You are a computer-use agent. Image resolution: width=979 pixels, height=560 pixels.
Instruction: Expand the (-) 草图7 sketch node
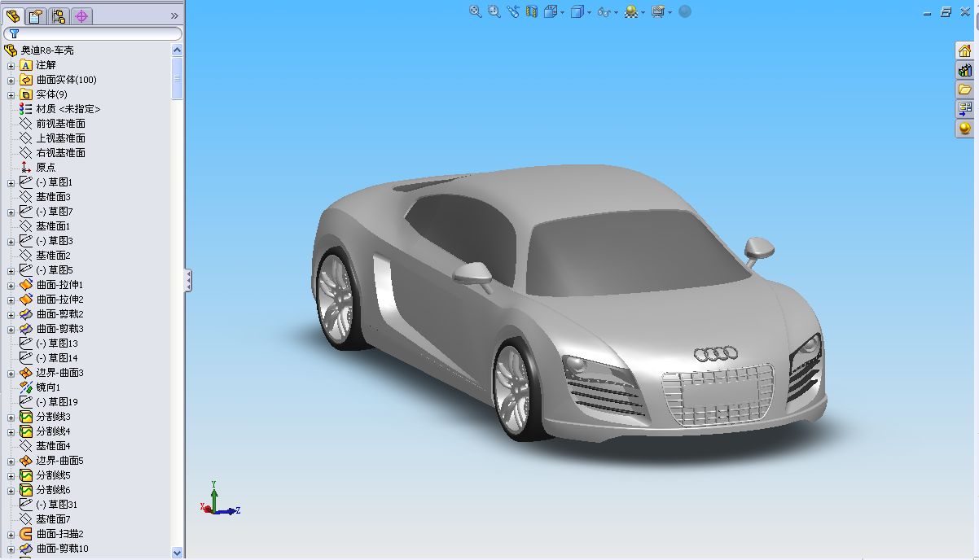coord(11,212)
